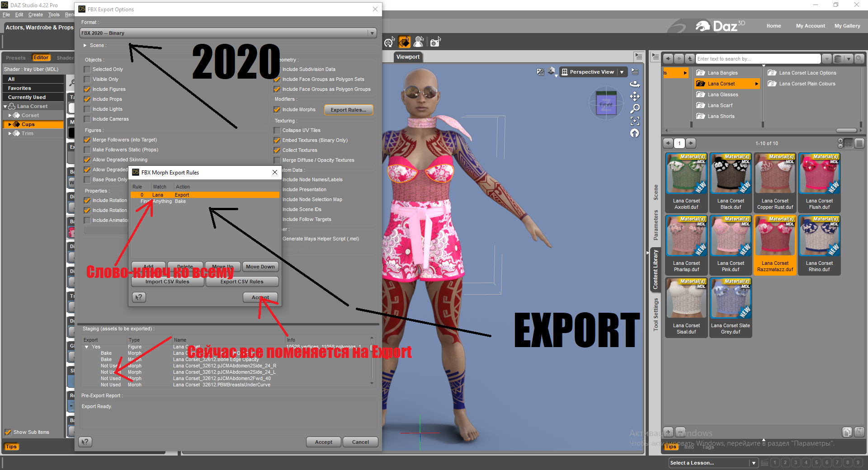Open the File menu

(x=6, y=15)
